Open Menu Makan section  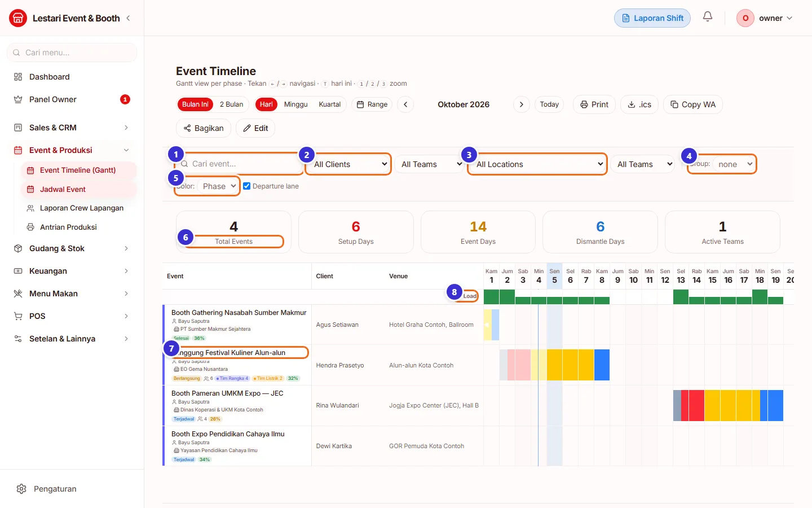(72, 294)
